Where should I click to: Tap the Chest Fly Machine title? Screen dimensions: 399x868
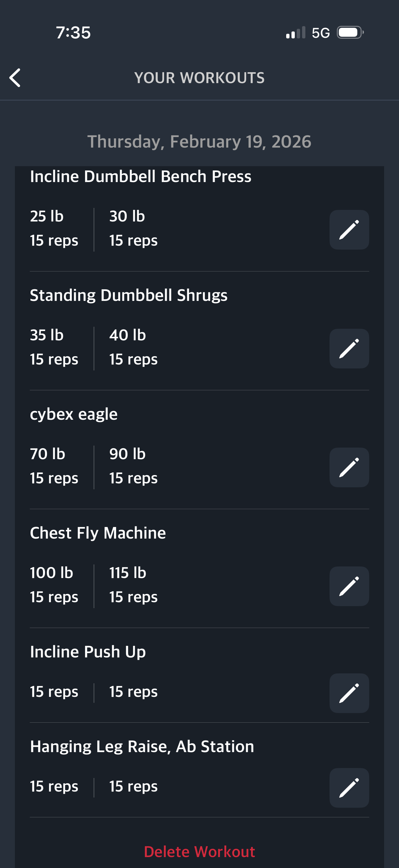[98, 533]
